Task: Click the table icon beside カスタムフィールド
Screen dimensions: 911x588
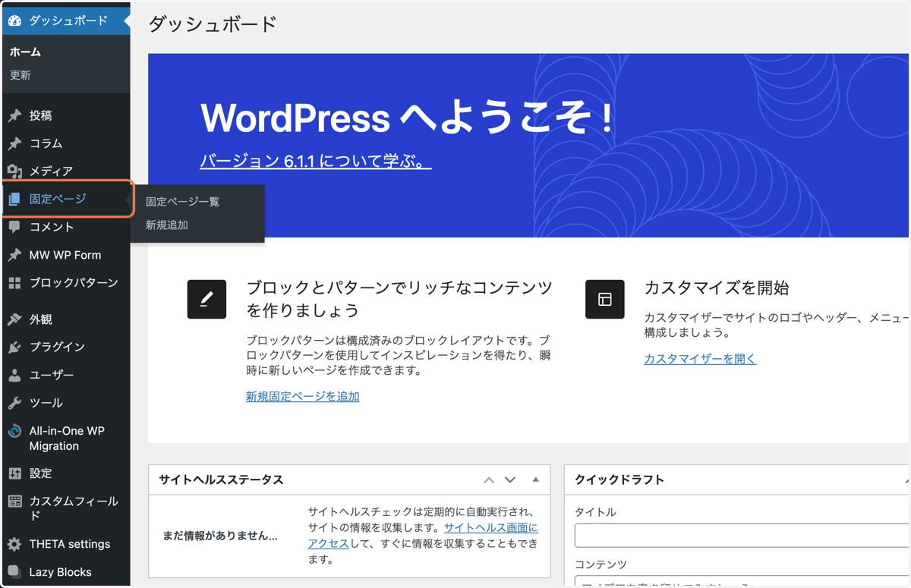Action: 14,502
